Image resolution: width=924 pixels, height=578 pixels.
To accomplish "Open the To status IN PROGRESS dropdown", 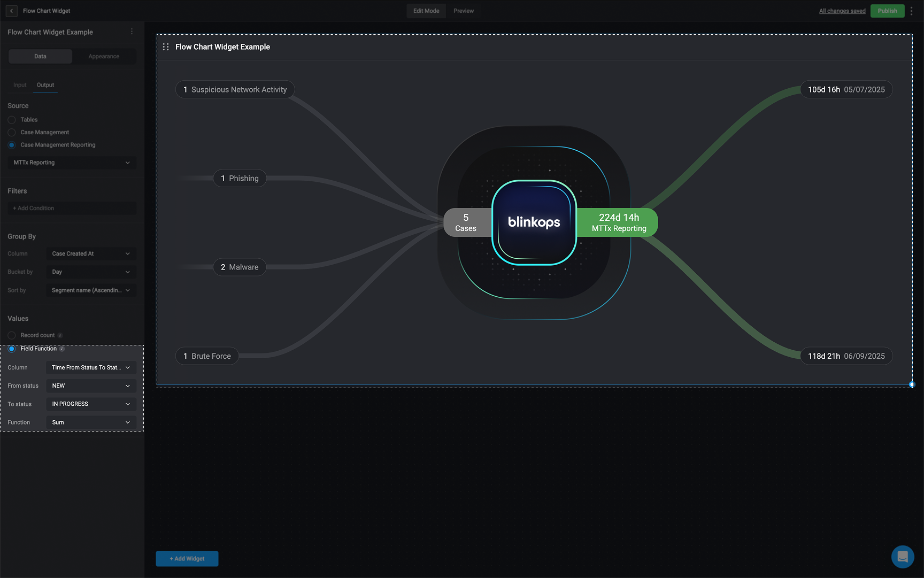I will (x=91, y=404).
